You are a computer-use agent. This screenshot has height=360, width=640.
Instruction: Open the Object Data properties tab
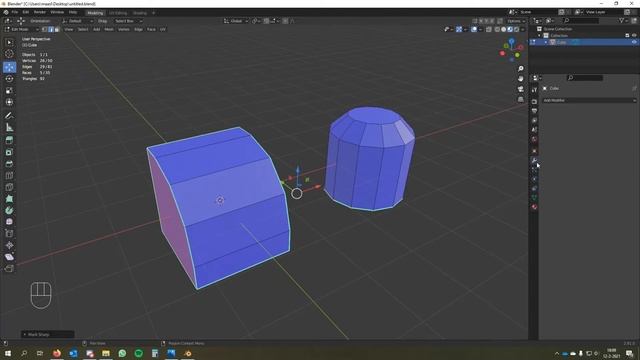534,198
